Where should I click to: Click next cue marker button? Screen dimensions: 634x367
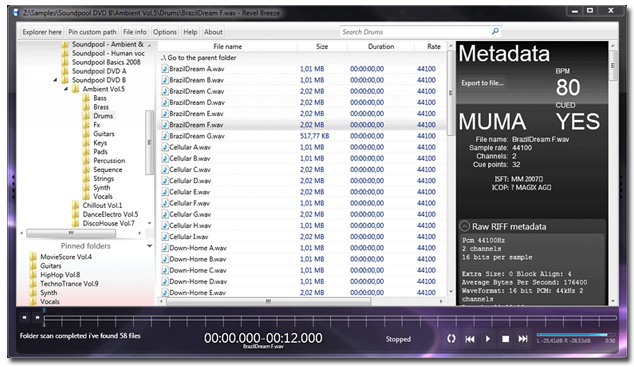click(37, 318)
